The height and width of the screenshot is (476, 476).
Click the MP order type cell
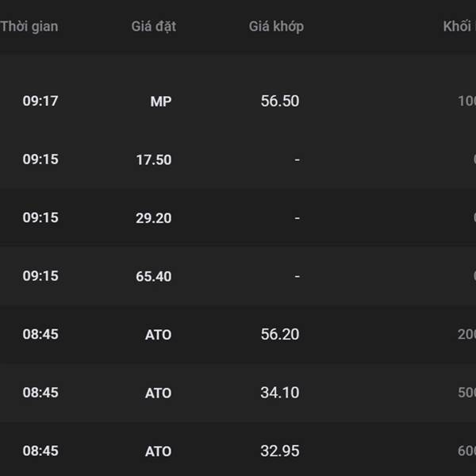pos(160,102)
